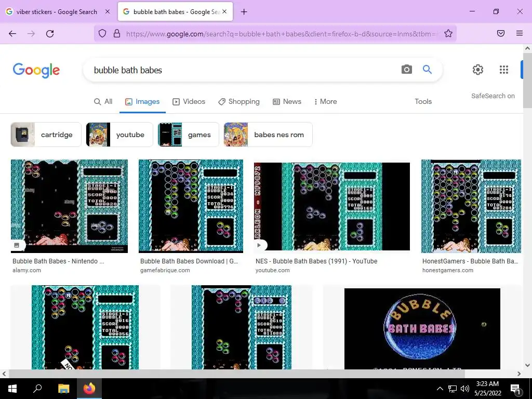Filter images by cartridge chip
The height and width of the screenshot is (399, 532).
(x=46, y=135)
